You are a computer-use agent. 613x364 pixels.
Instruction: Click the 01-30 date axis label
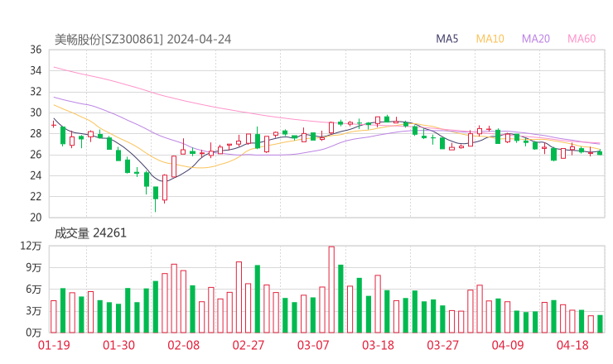click(x=118, y=345)
